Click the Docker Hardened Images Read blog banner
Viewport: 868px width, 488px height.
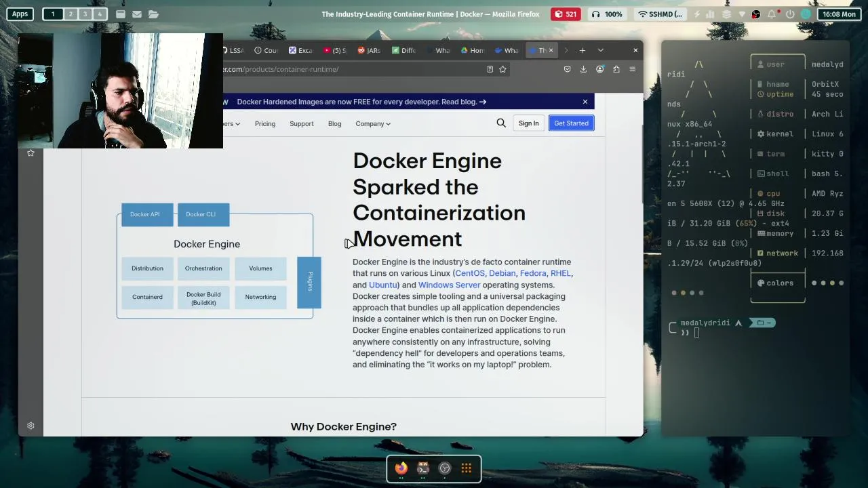point(361,102)
